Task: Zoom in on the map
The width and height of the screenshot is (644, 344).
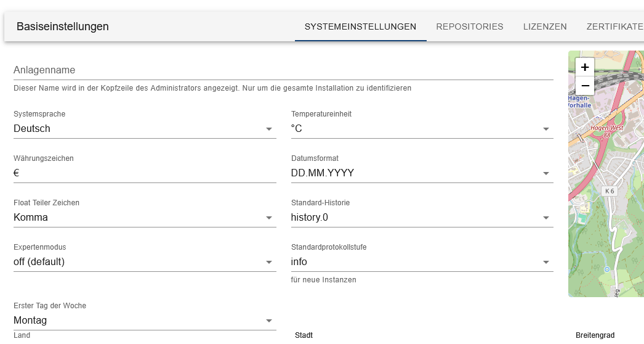Action: 585,67
